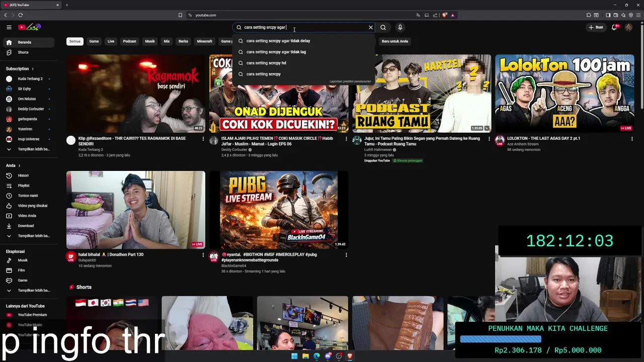Open File Explorer from taskbar
The height and width of the screenshot is (362, 644).
pyautogui.click(x=305, y=356)
